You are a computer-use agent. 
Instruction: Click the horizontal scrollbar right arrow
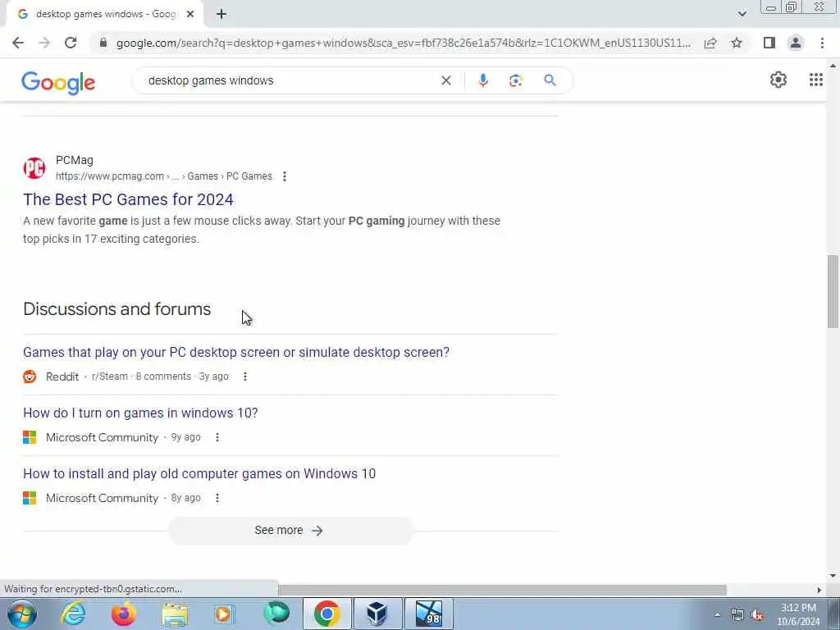819,590
